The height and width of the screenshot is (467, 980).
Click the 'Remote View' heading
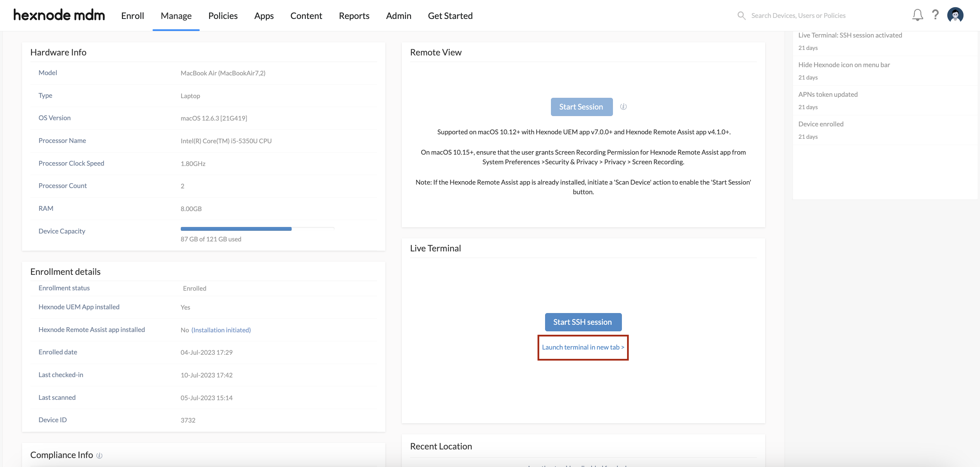click(x=436, y=52)
